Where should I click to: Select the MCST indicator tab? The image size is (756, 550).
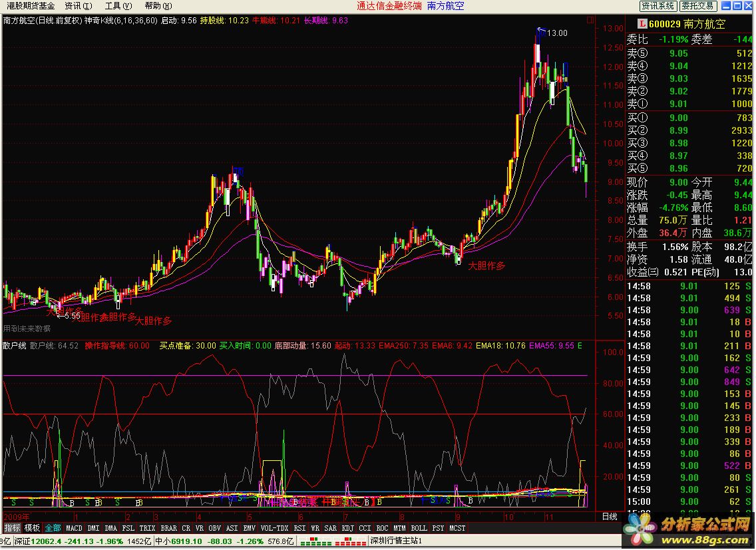pos(458,528)
